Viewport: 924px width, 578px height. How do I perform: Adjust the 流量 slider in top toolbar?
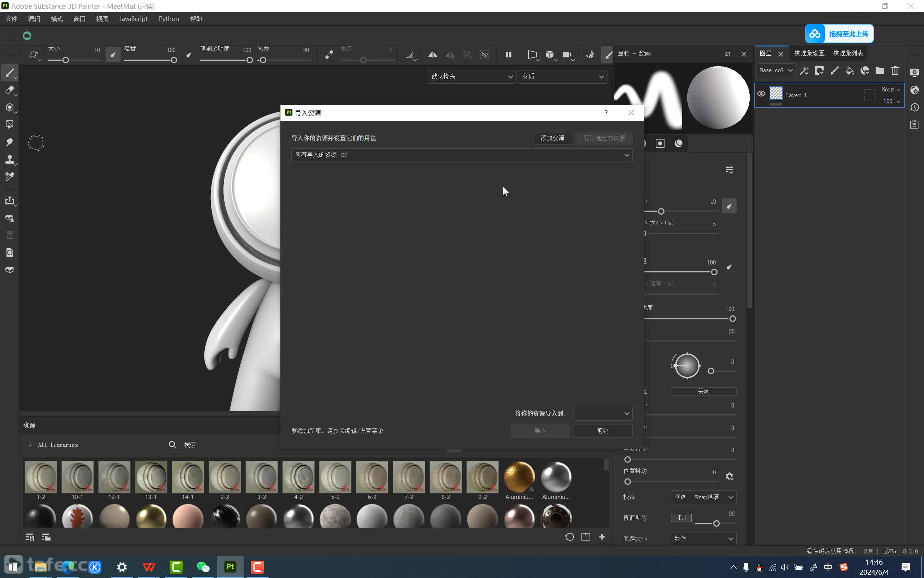click(151, 60)
